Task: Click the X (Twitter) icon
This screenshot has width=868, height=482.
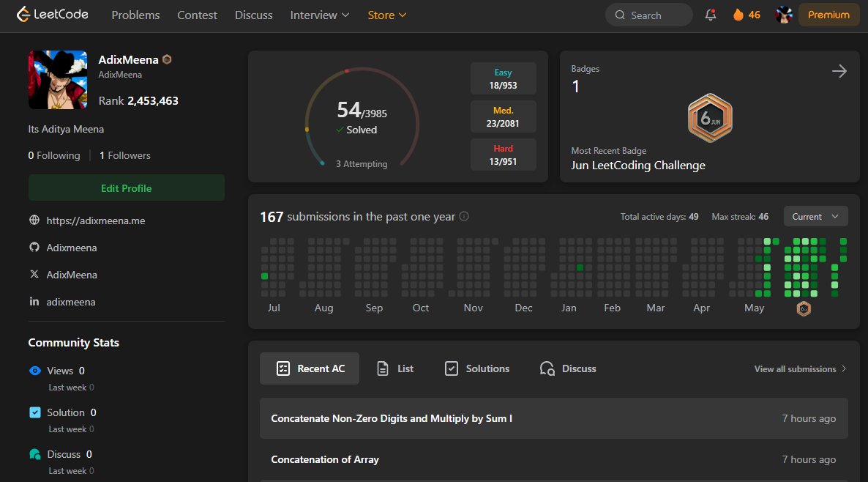Action: click(x=34, y=274)
